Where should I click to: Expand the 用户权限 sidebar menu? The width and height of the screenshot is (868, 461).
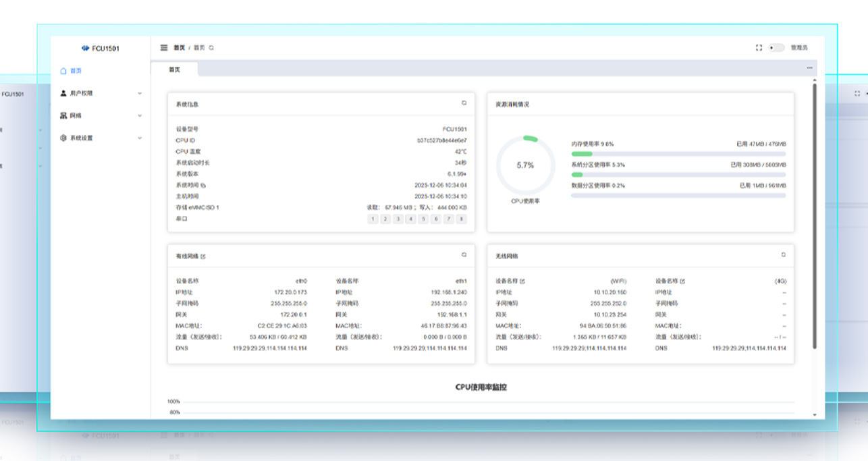coord(101,93)
